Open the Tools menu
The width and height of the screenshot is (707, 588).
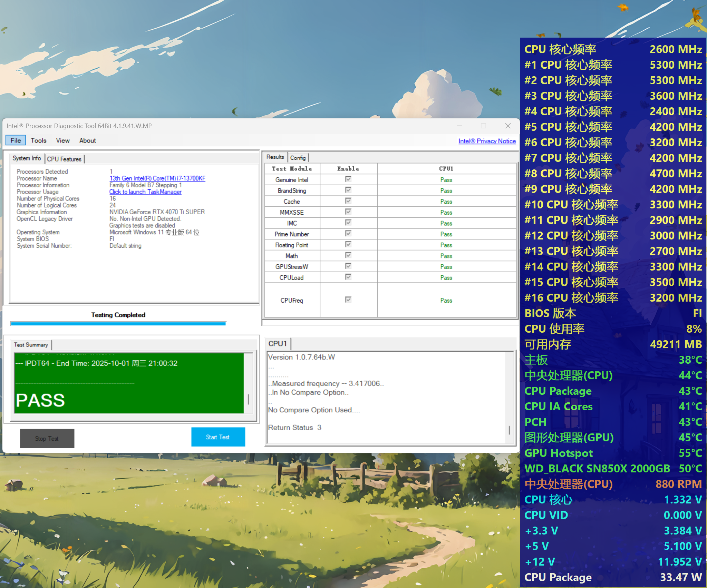click(x=38, y=140)
